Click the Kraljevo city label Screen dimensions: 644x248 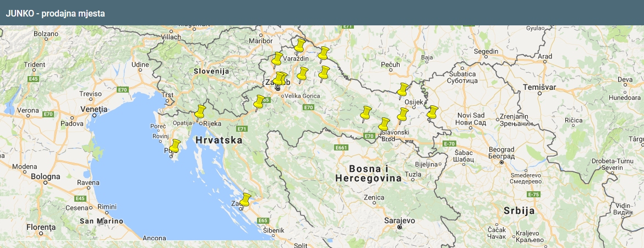529,236
